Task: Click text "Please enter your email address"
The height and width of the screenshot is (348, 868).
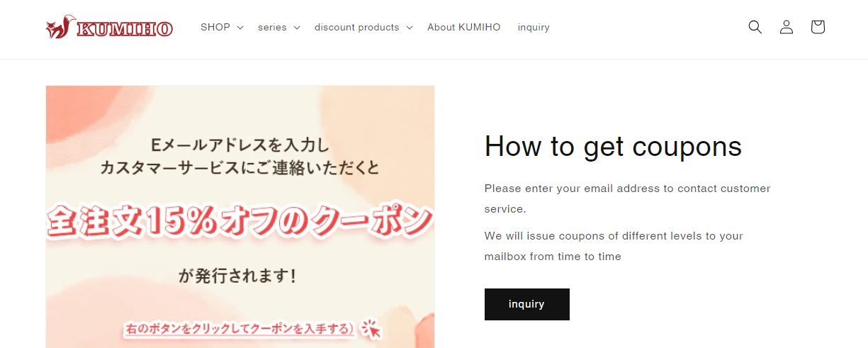Action: (573, 189)
